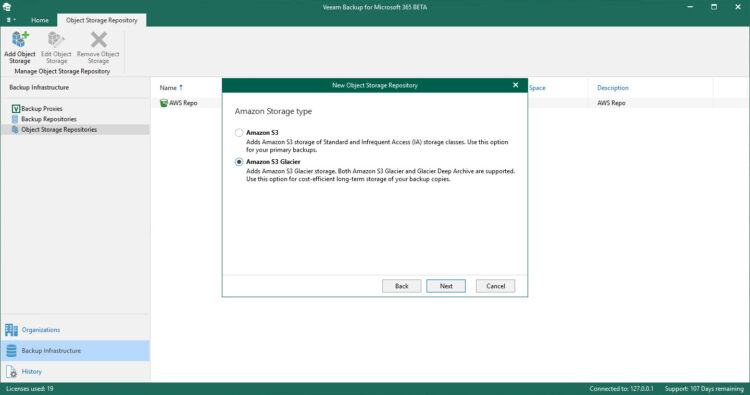Open the History view
Viewport: 750px width, 395px height.
[75, 371]
